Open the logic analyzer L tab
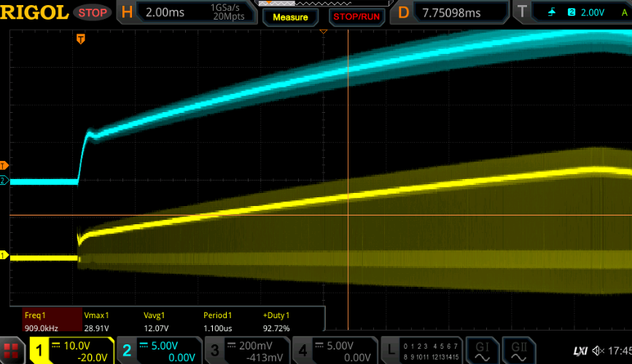The width and height of the screenshot is (632, 364). (421, 350)
